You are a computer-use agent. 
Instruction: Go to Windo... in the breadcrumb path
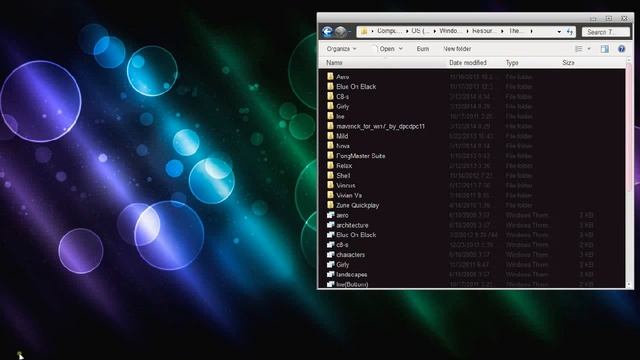[x=451, y=31]
